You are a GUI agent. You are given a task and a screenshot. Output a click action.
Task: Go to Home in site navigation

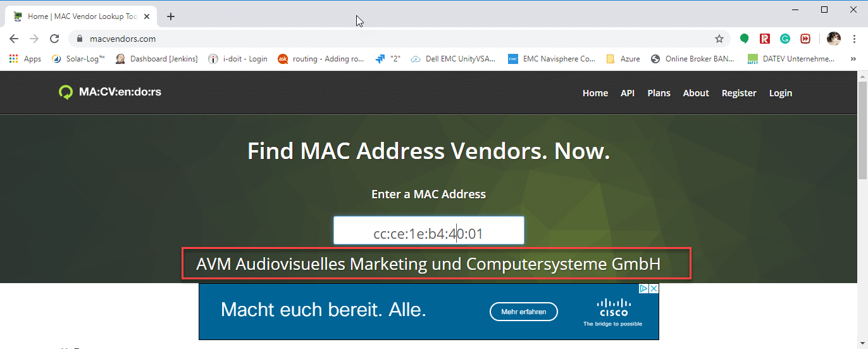595,93
